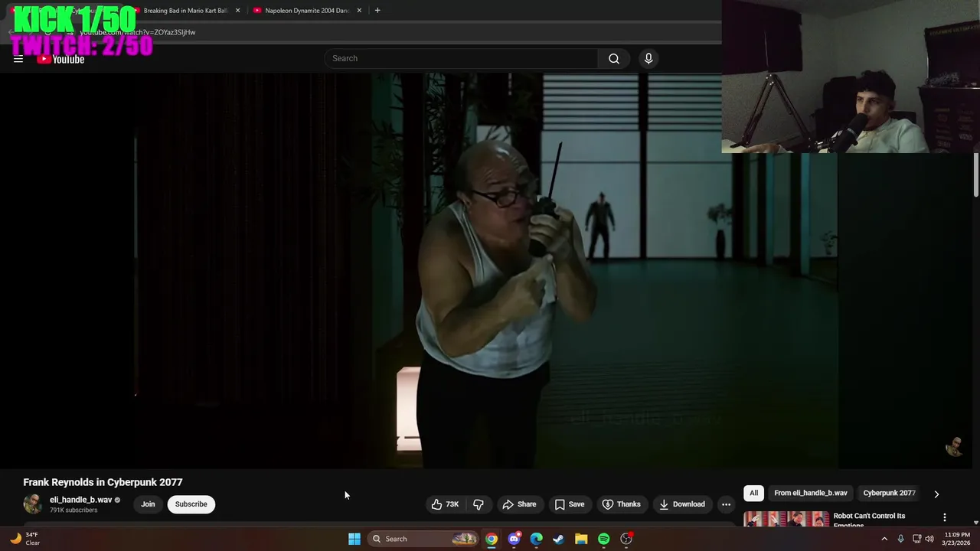980x551 pixels.
Task: Open the Windows Start menu
Action: tap(354, 539)
